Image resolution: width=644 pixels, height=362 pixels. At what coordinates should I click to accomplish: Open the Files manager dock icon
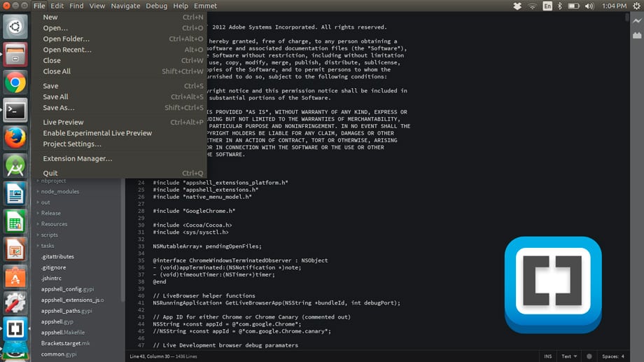click(15, 55)
